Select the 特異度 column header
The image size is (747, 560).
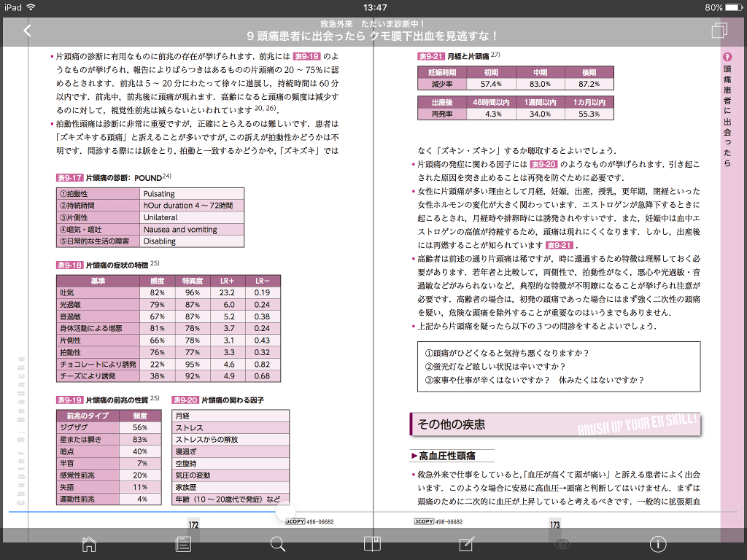tap(193, 281)
